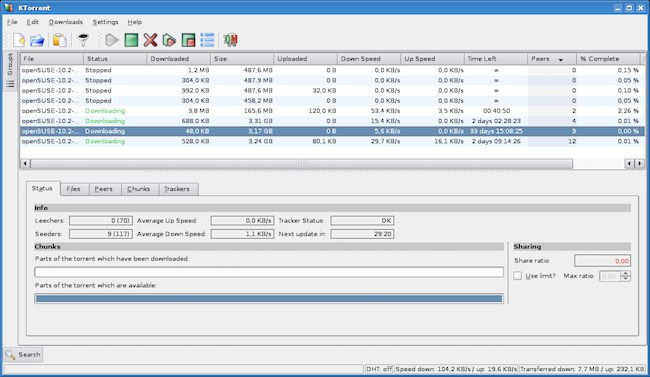Click the Next update in 29:20 value

click(362, 234)
